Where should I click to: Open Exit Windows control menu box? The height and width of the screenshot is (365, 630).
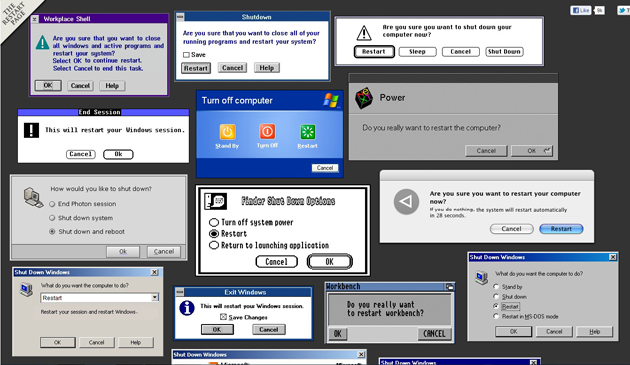coord(180,292)
